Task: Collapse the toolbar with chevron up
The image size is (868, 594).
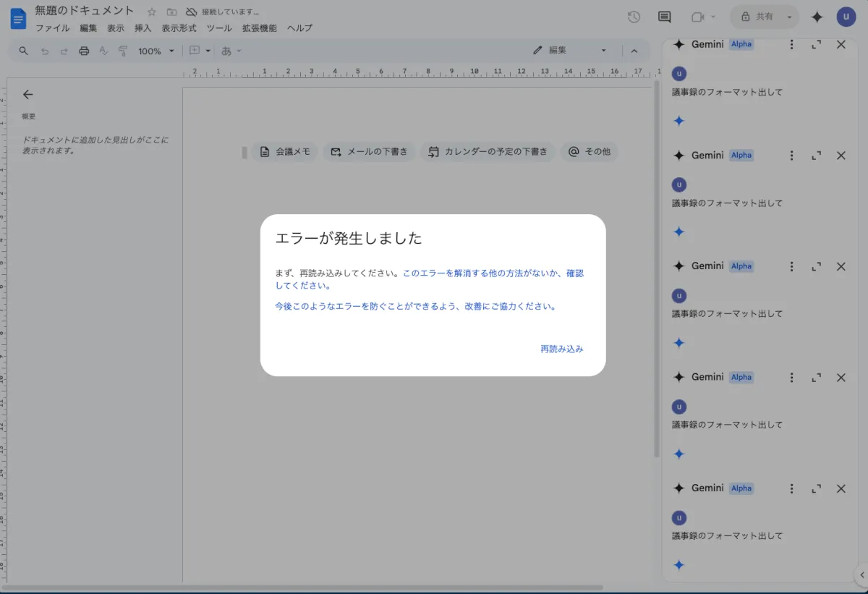Action: coord(634,51)
